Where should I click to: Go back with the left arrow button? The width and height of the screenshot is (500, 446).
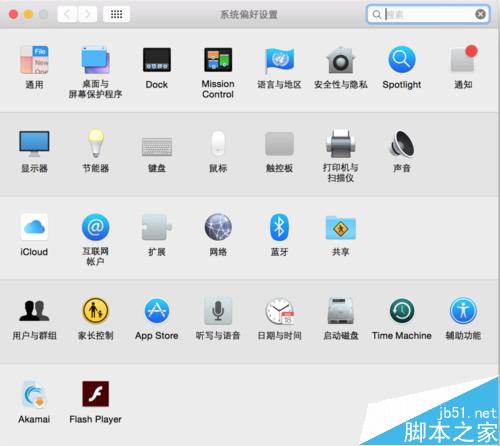pos(67,14)
